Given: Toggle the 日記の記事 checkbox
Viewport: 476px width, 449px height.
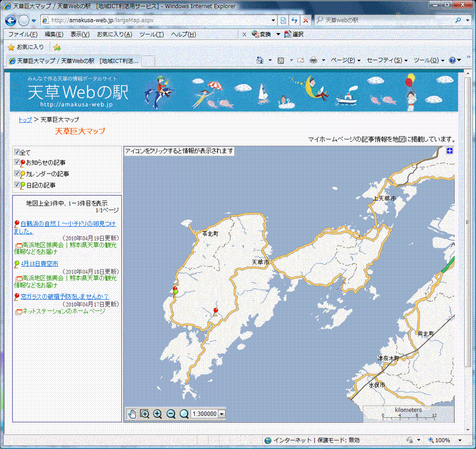Looking at the screenshot, I should click(17, 184).
